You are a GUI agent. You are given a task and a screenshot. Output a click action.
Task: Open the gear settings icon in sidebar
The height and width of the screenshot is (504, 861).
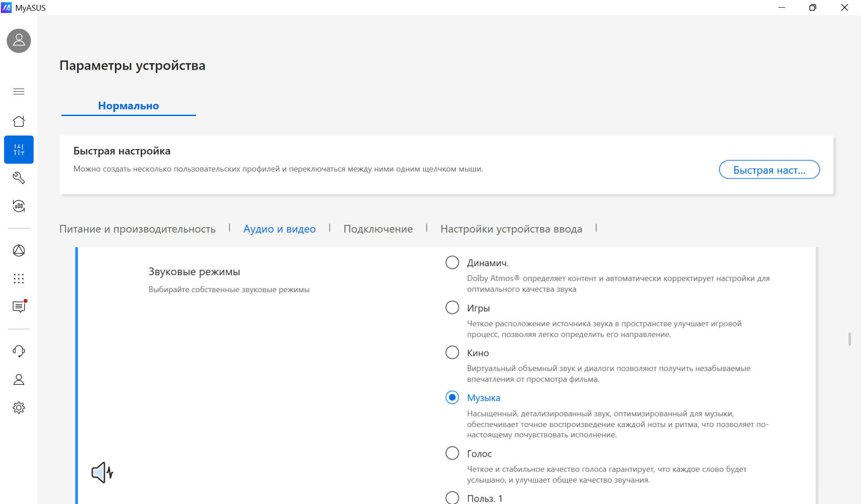coord(19,408)
